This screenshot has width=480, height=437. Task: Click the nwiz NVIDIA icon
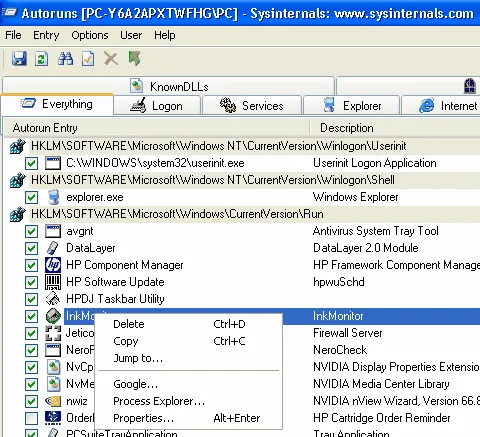coord(53,401)
